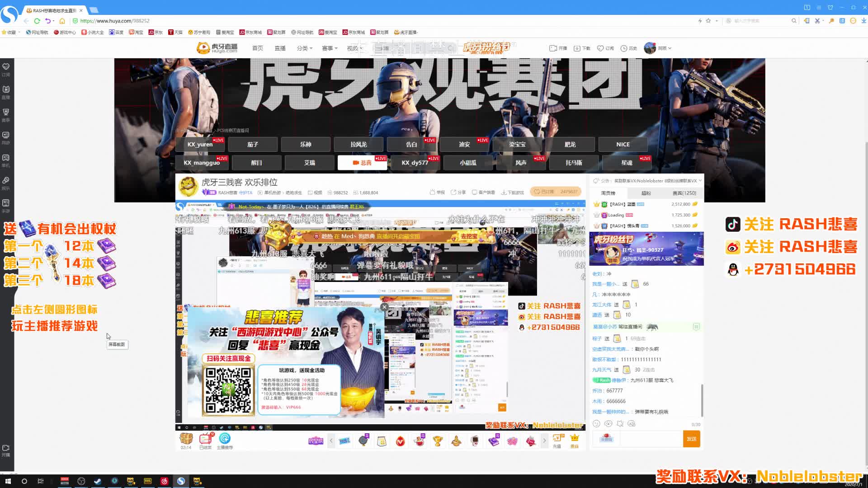Switch to 茄子 streamer room

(253, 145)
